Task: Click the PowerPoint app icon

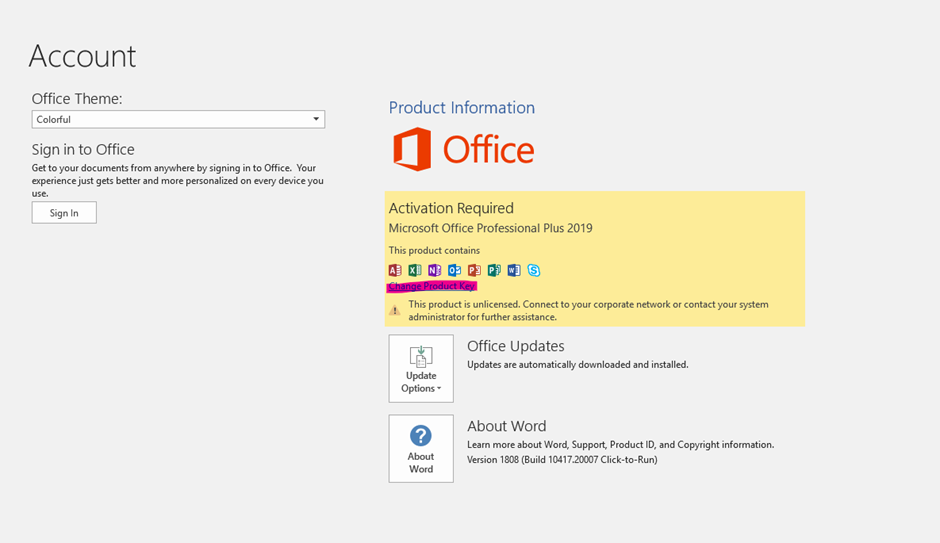Action: pyautogui.click(x=474, y=270)
